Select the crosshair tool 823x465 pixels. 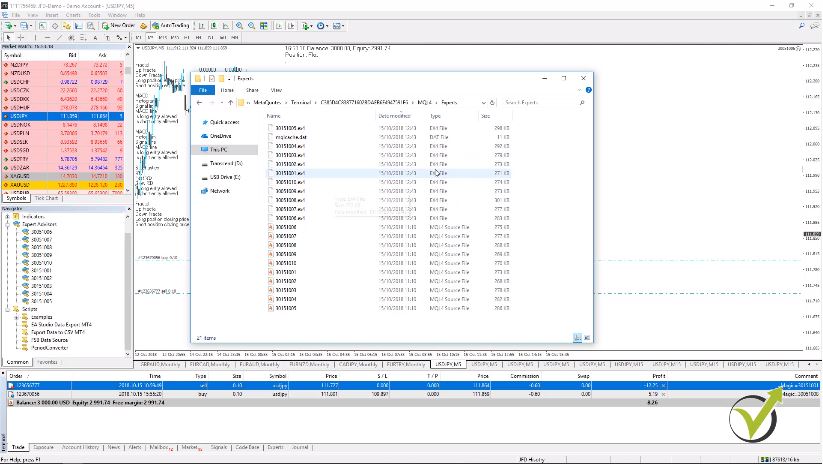click(21, 38)
